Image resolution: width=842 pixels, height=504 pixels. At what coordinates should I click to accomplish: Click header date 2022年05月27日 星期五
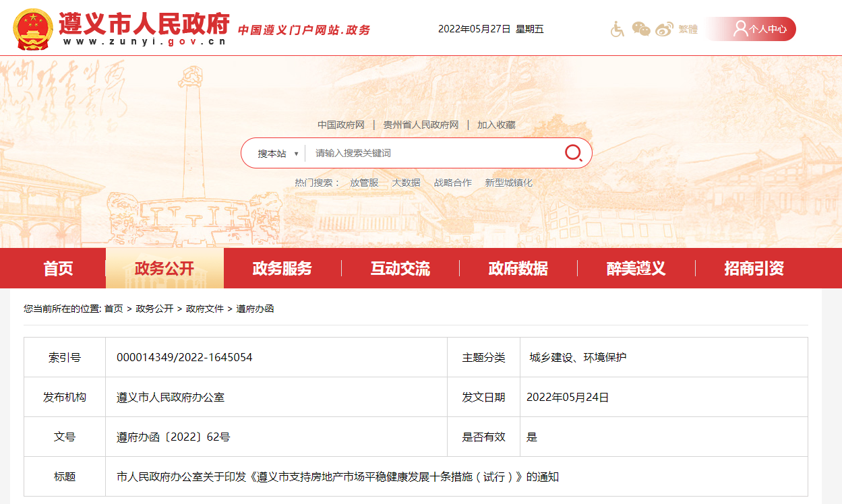(x=491, y=29)
